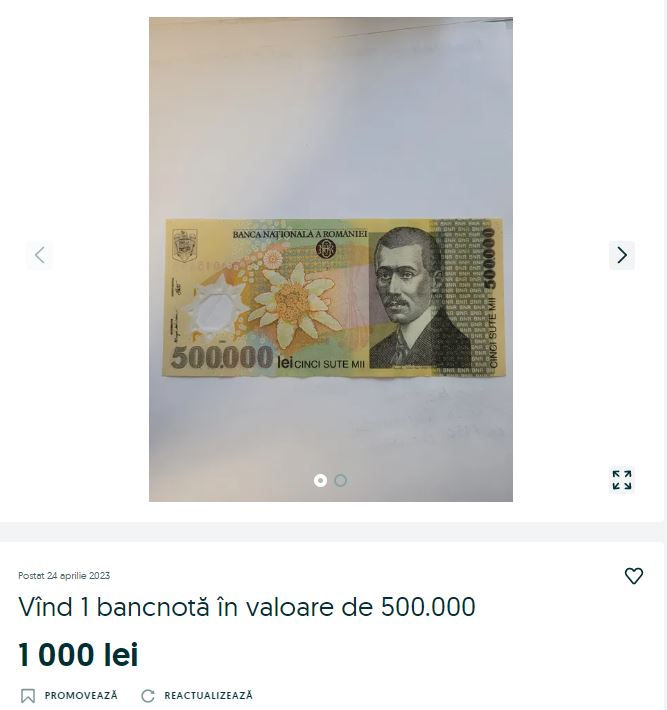The height and width of the screenshot is (710, 667).
Task: Click the large '500.000' denomination on banknote
Action: click(x=222, y=358)
